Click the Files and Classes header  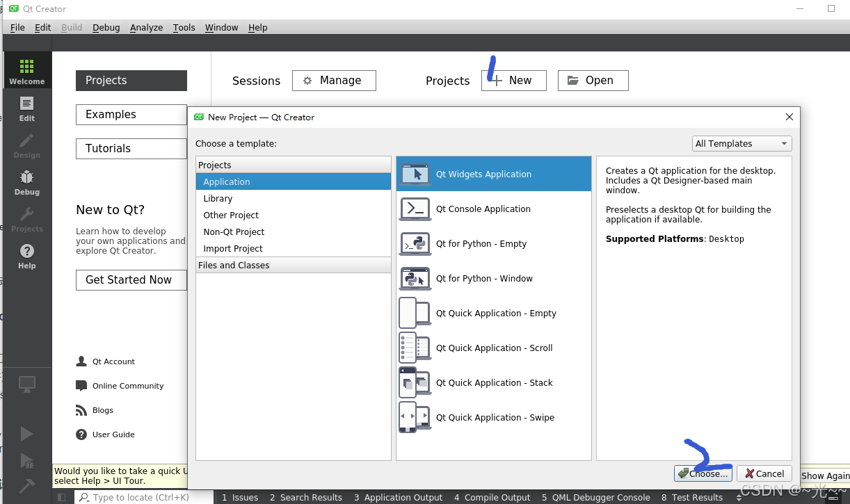(x=294, y=265)
